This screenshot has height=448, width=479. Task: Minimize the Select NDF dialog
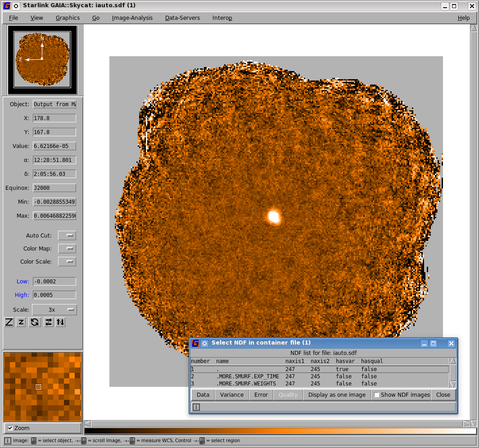[424, 343]
